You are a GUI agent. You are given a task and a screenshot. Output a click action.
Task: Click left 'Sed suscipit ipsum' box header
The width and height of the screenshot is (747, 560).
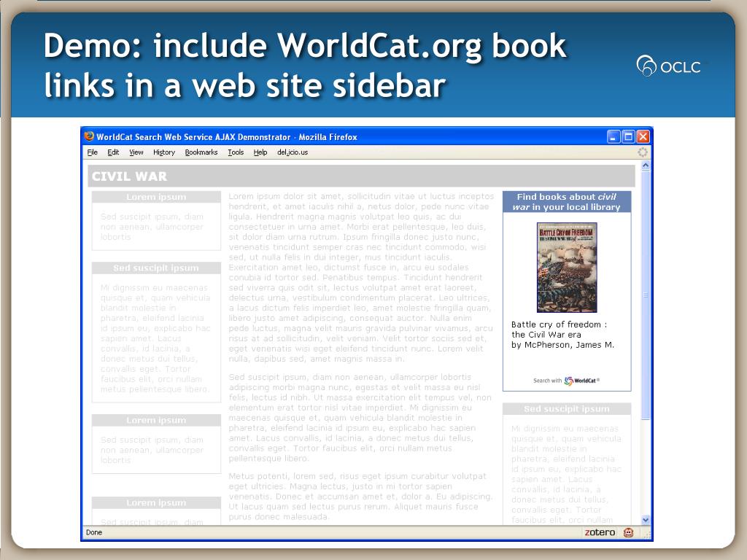point(156,268)
